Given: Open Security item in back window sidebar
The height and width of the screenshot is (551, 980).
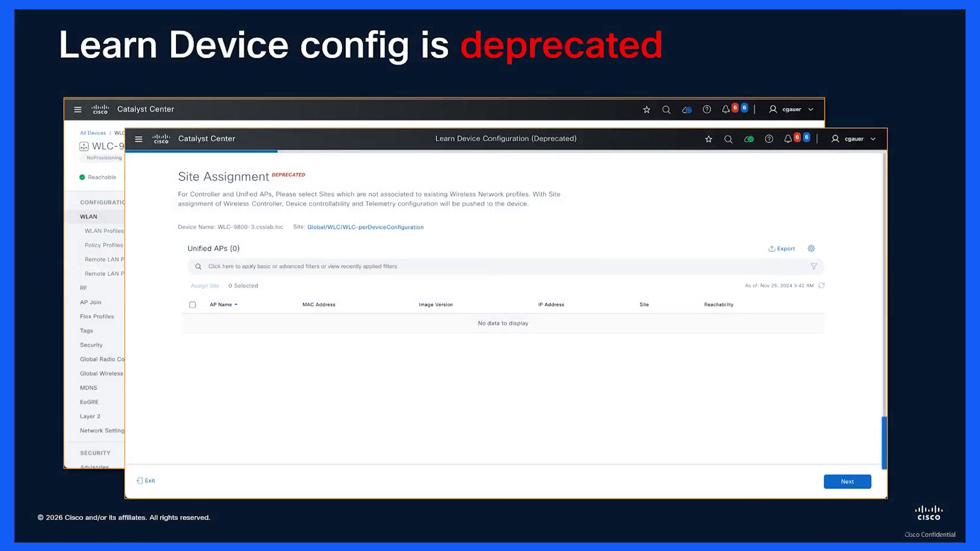Looking at the screenshot, I should (91, 345).
